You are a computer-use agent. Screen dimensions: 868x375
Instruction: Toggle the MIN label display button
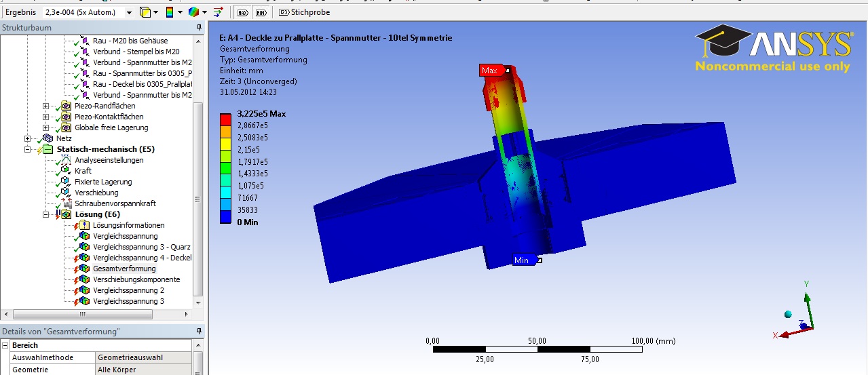point(261,12)
